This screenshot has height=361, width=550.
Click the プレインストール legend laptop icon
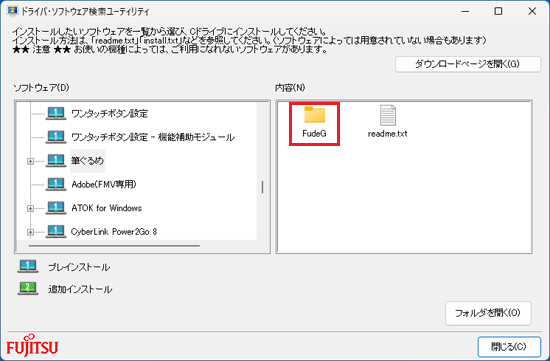point(28,267)
